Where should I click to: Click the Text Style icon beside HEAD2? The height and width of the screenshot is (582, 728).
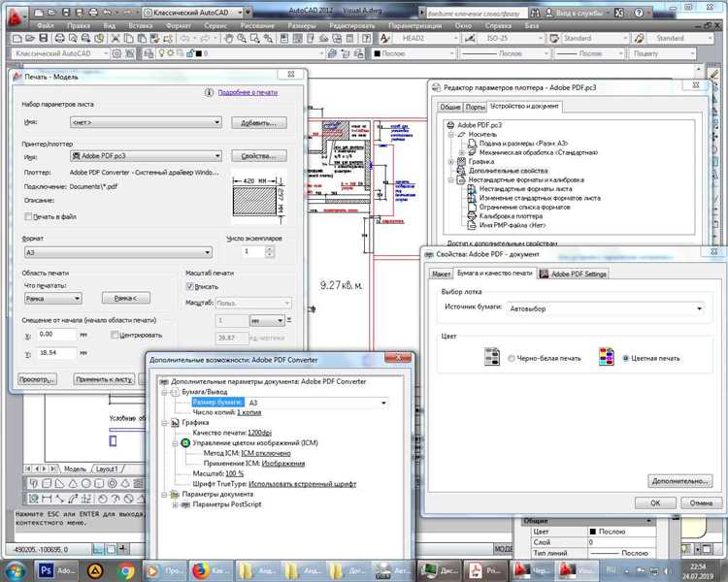tap(385, 39)
